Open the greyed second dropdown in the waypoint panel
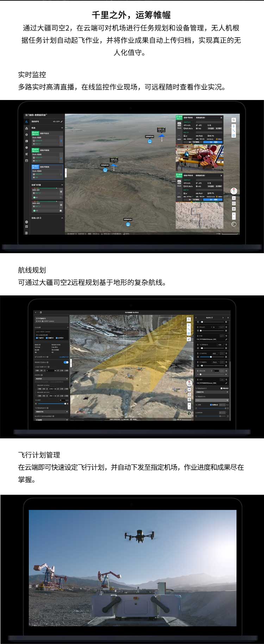 click(x=212, y=400)
